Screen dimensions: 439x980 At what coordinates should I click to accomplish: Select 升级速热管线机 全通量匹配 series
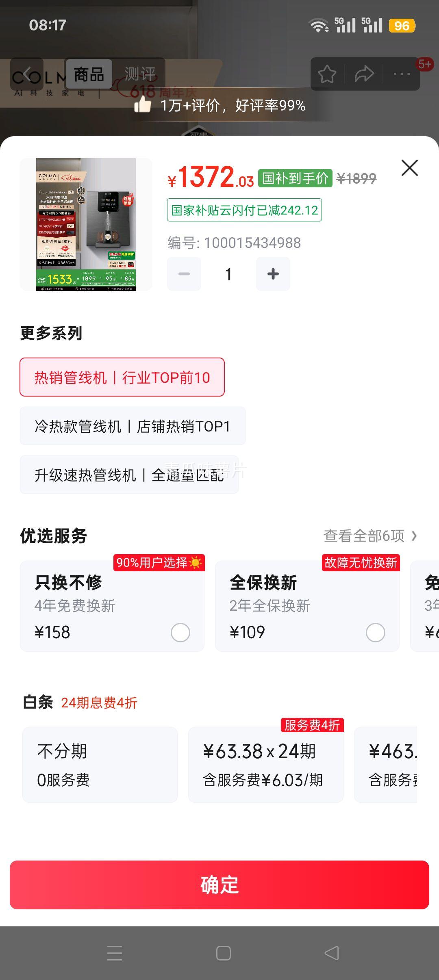[x=129, y=475]
